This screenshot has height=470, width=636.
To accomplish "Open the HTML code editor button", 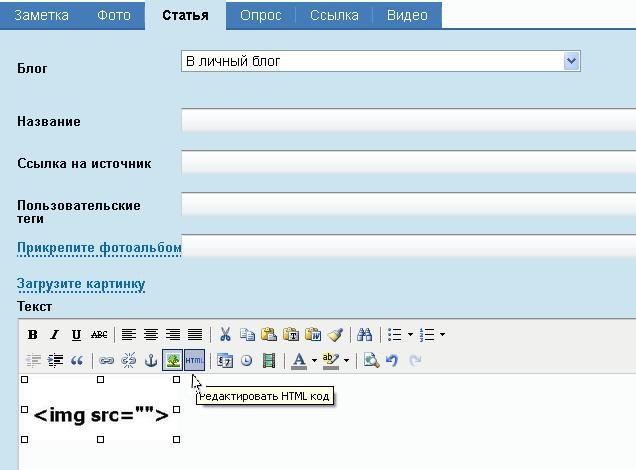I will click(x=194, y=360).
